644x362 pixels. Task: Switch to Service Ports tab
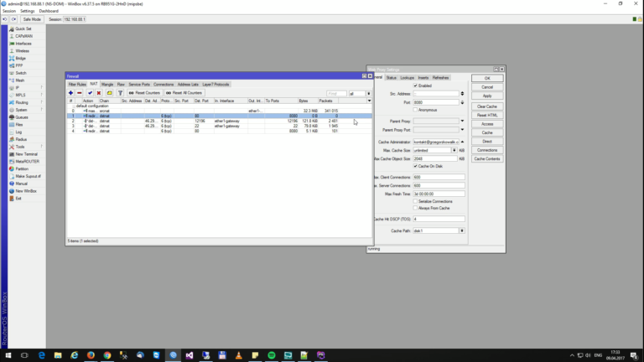139,85
